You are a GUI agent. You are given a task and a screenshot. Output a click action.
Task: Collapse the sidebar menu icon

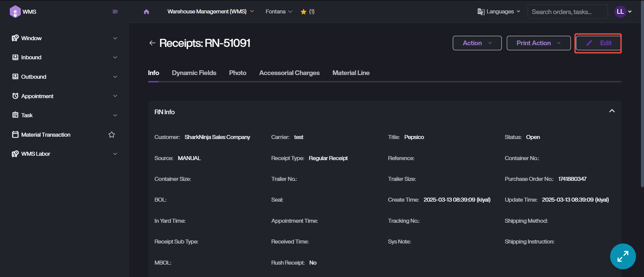[115, 12]
